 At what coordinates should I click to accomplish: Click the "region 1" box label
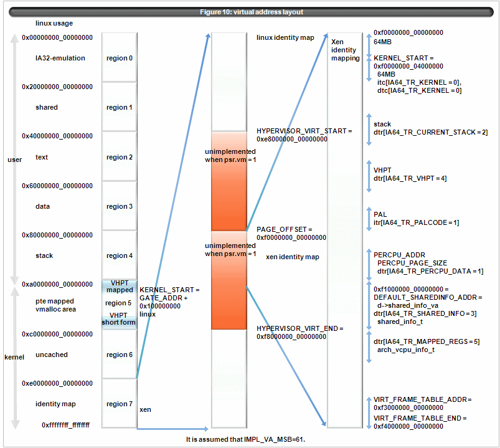coord(120,108)
